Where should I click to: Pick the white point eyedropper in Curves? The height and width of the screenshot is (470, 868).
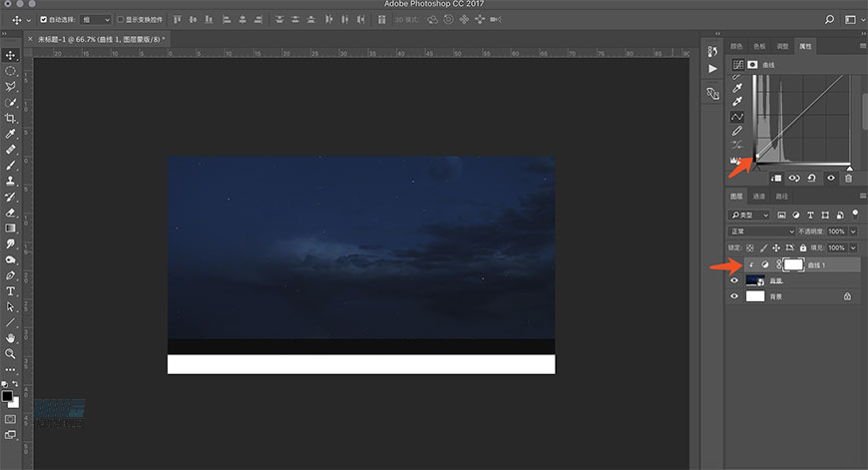pos(737,102)
